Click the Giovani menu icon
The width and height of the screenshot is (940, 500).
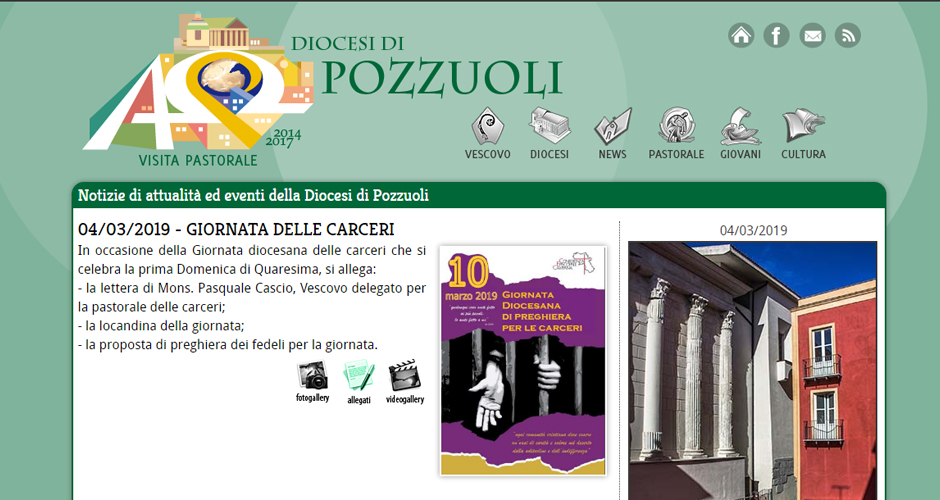pyautogui.click(x=740, y=126)
